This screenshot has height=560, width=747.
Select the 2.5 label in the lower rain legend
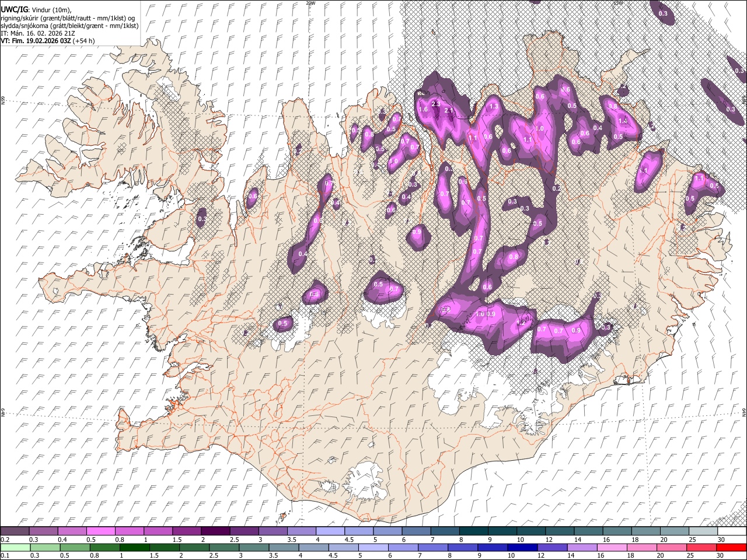[x=213, y=555]
